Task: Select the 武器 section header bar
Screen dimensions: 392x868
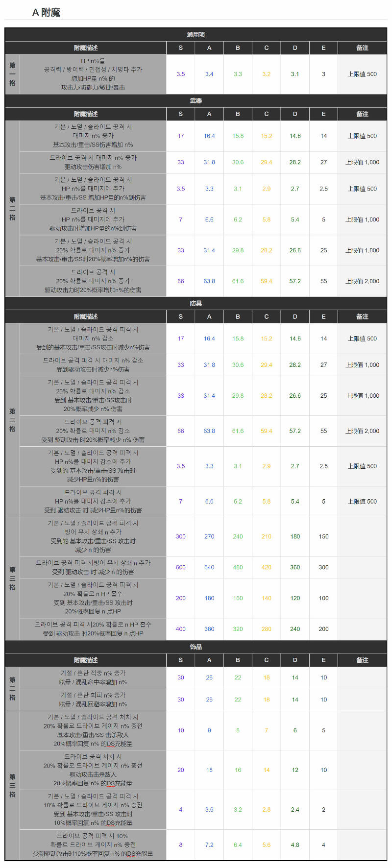Action: tap(196, 100)
